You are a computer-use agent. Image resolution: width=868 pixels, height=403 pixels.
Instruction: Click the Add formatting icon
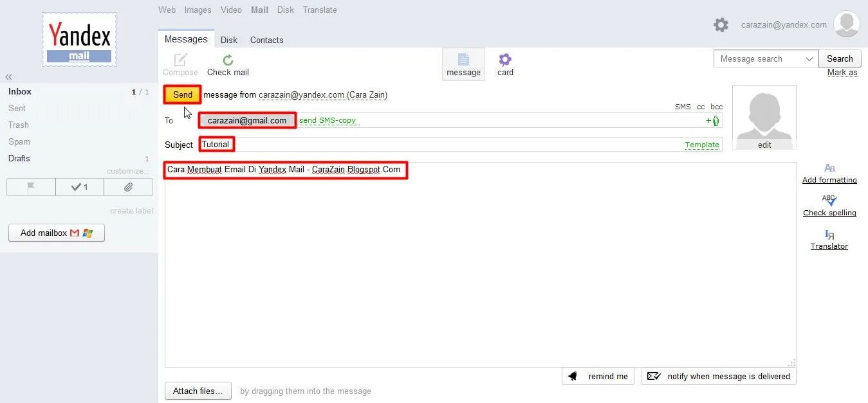(x=829, y=168)
